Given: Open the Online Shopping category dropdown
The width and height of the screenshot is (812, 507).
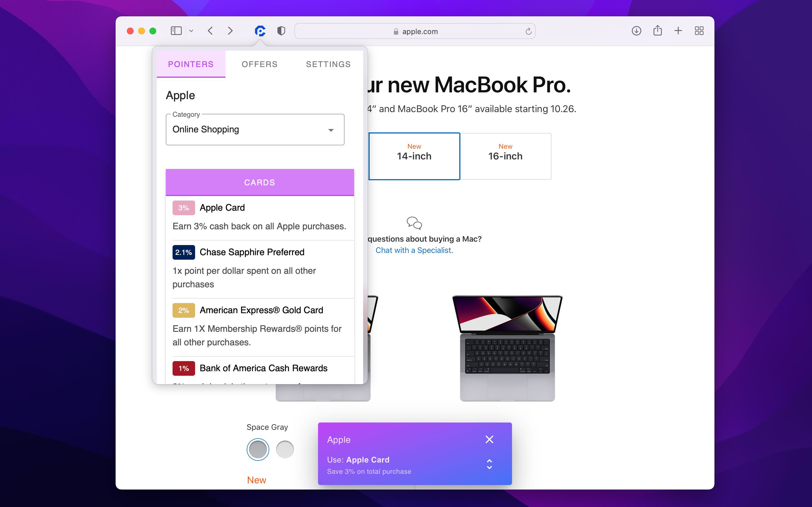Looking at the screenshot, I should pyautogui.click(x=255, y=130).
